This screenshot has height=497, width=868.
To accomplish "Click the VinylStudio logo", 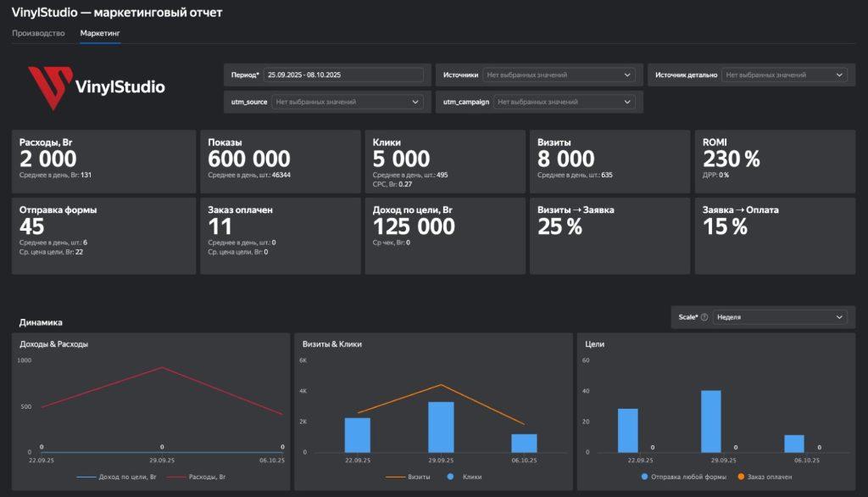I will (96, 87).
